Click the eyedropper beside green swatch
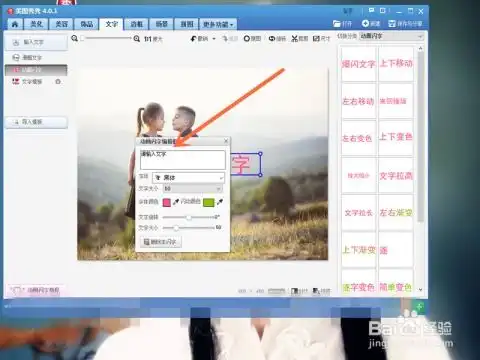 coord(220,202)
